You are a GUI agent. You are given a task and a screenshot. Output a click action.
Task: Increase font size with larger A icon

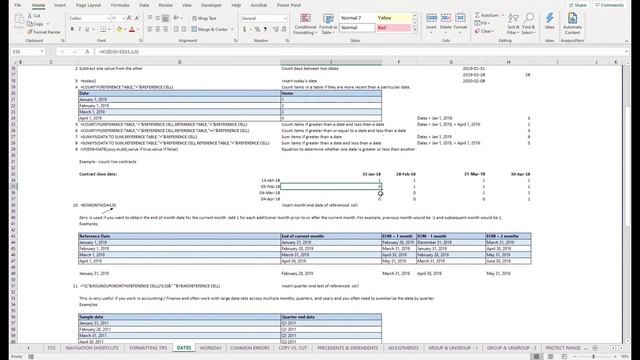tap(129, 18)
